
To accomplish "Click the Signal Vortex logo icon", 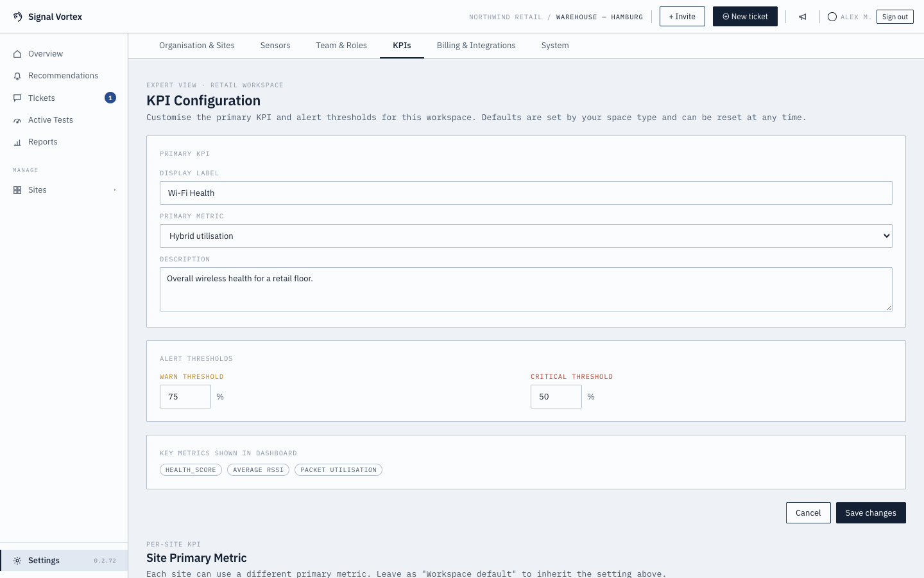I will pos(17,17).
